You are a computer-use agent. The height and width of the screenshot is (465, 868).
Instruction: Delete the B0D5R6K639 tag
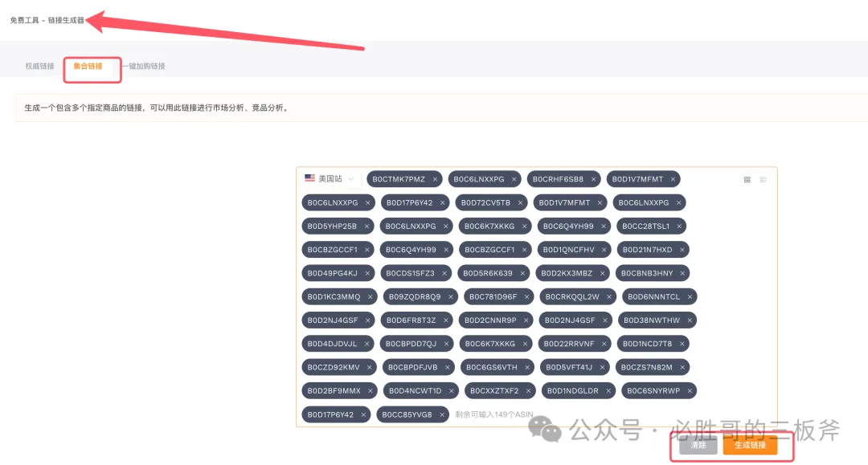pos(522,273)
